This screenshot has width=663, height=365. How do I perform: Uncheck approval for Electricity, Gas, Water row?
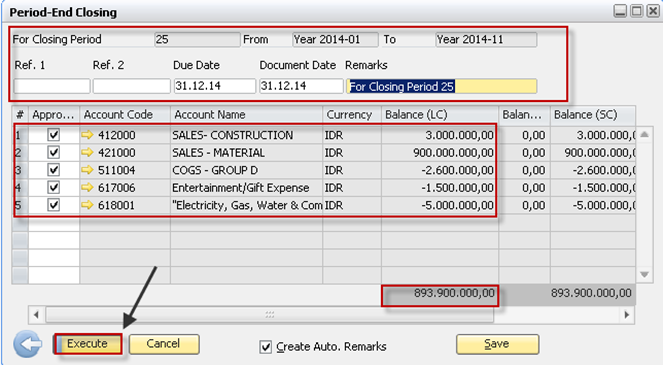(x=54, y=205)
